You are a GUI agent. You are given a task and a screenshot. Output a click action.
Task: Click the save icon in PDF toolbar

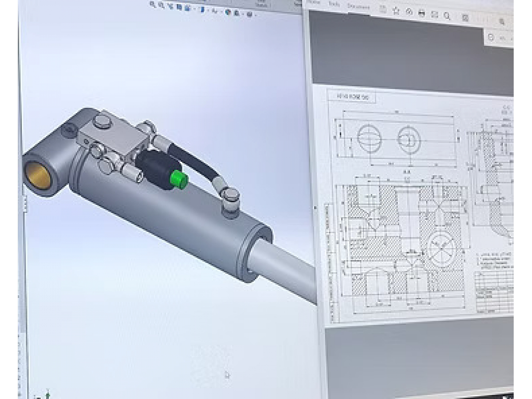click(x=383, y=10)
